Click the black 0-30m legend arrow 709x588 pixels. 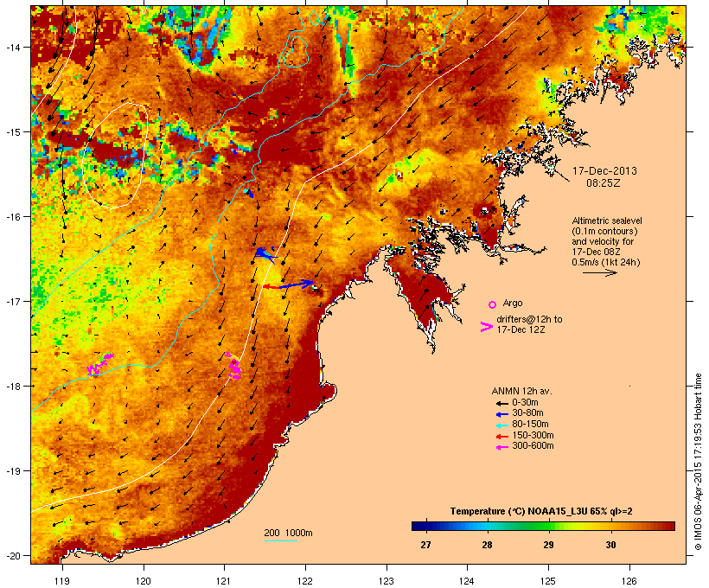[501, 403]
